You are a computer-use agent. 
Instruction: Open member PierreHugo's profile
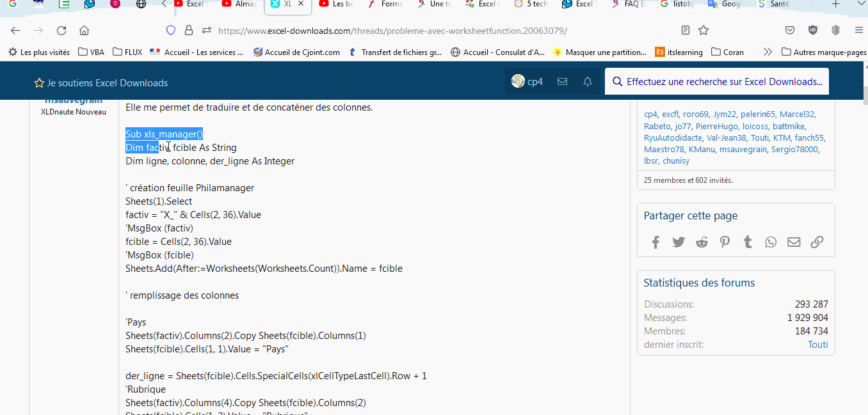717,126
